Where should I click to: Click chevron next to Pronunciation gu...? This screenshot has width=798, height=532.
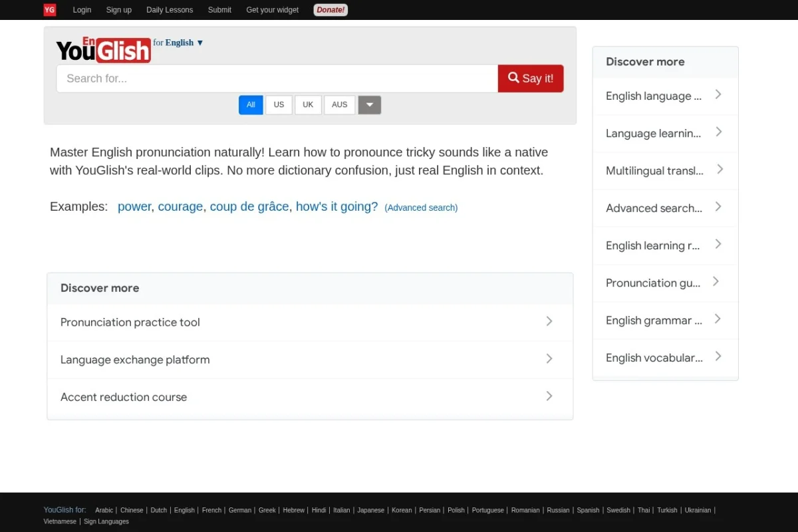tap(716, 281)
